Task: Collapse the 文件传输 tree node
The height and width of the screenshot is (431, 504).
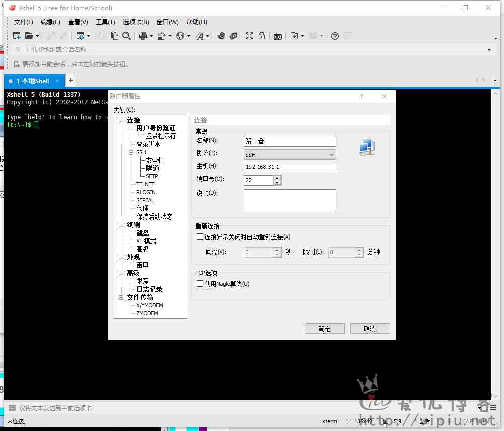Action: tap(121, 297)
